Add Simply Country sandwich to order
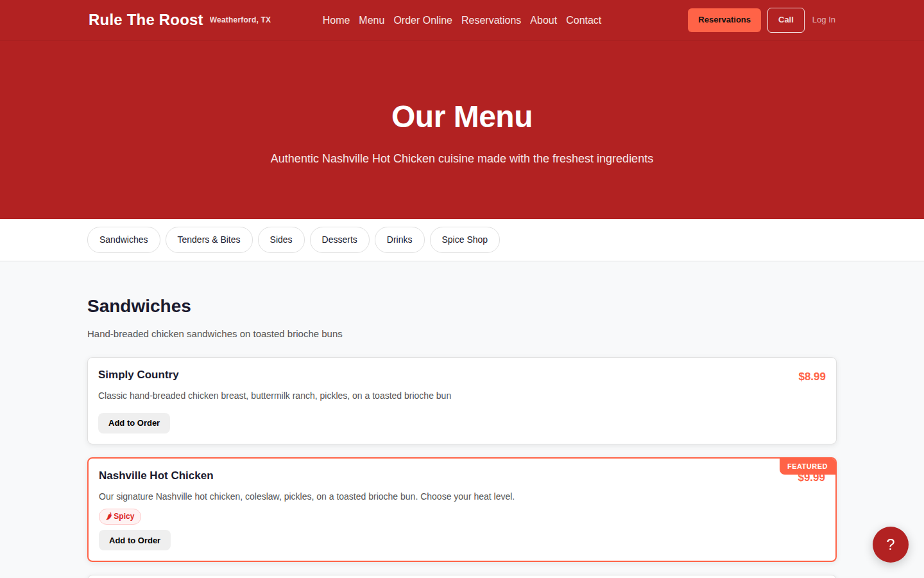924x578 pixels. [133, 423]
